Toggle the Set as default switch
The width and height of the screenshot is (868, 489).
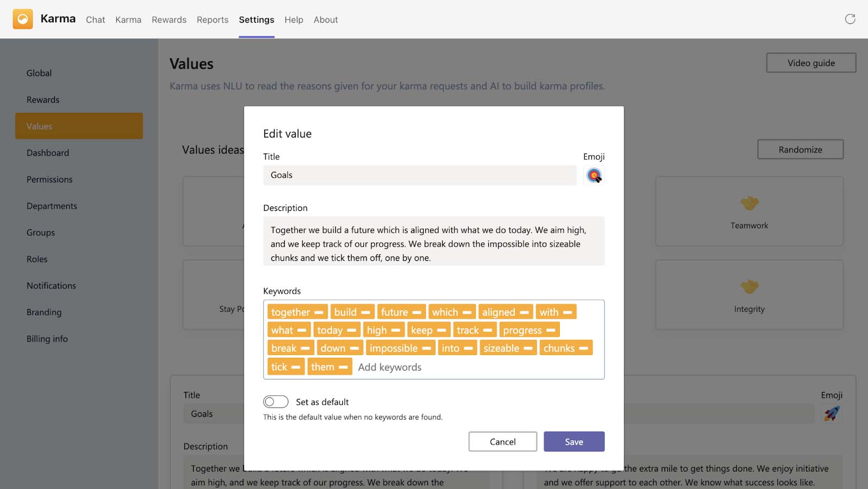click(x=276, y=402)
